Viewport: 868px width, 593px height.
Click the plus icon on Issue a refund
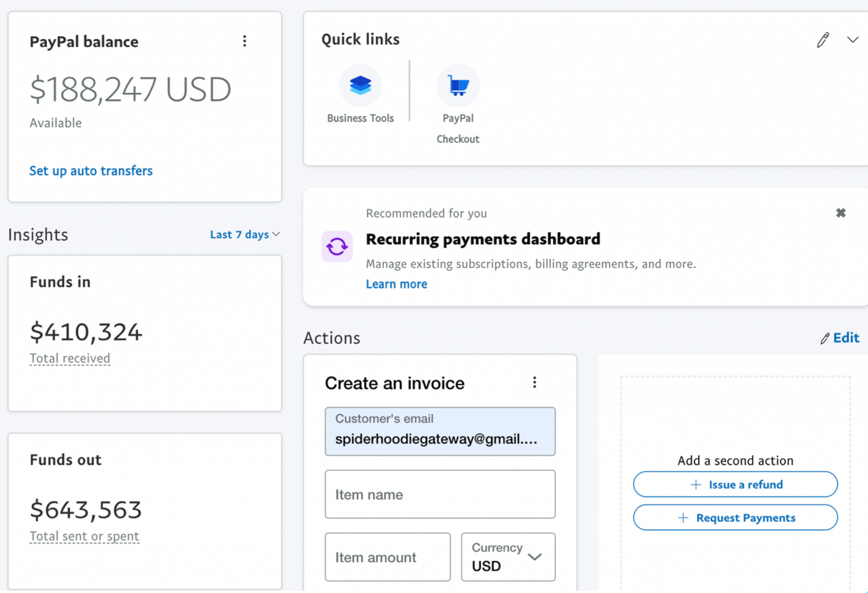pyautogui.click(x=695, y=485)
